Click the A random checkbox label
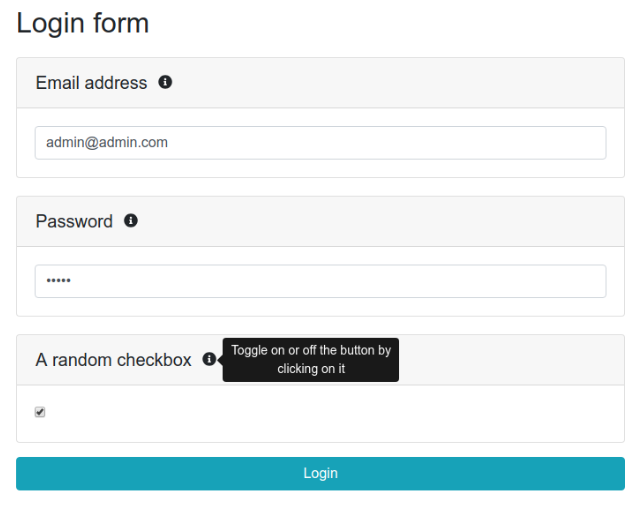This screenshot has height=510, width=643. coord(113,360)
